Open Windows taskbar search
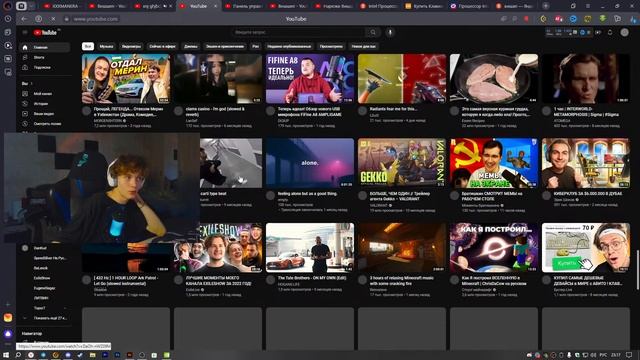 pyautogui.click(x=18, y=355)
